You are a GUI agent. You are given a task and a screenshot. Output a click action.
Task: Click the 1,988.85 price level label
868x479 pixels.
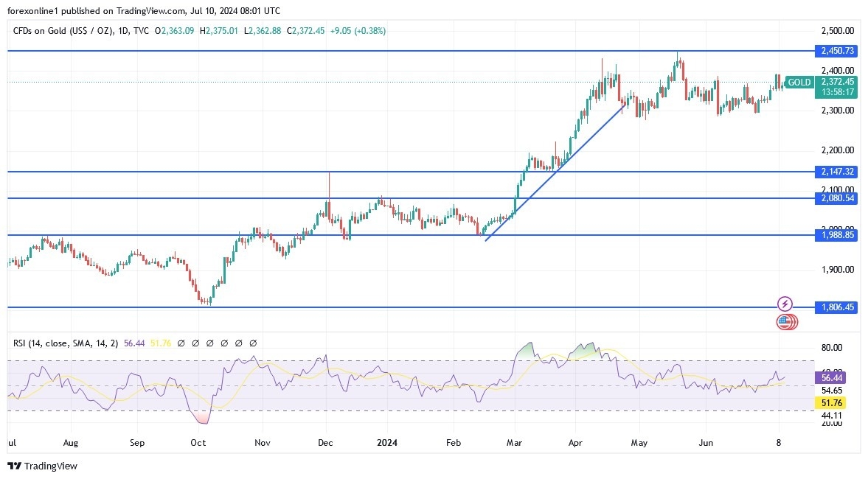point(836,235)
